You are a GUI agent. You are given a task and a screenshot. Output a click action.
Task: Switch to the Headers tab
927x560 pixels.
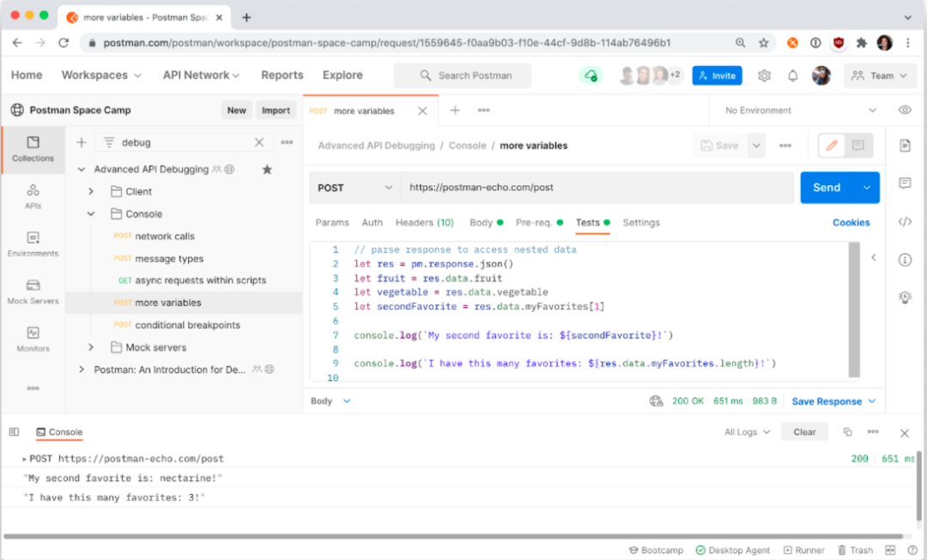point(424,223)
